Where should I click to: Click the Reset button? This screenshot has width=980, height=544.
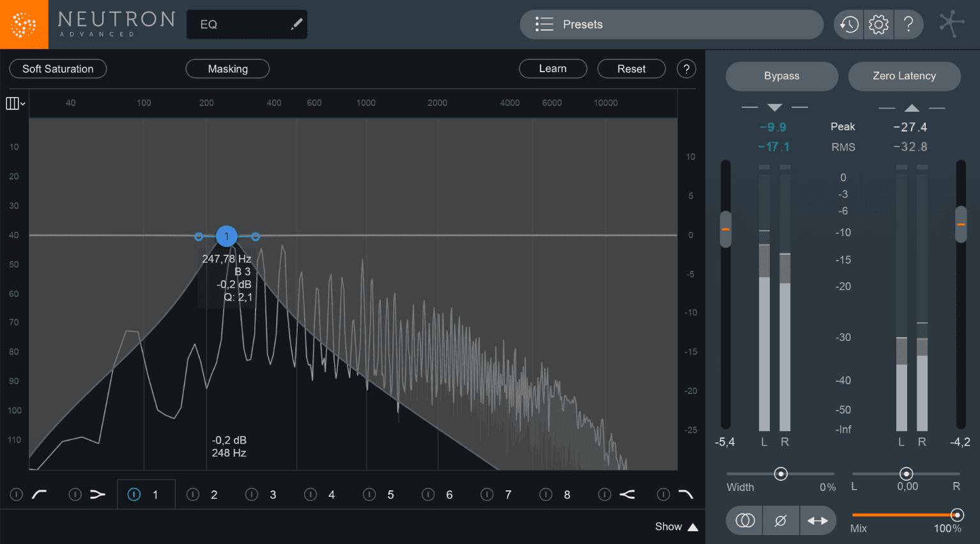coord(631,69)
